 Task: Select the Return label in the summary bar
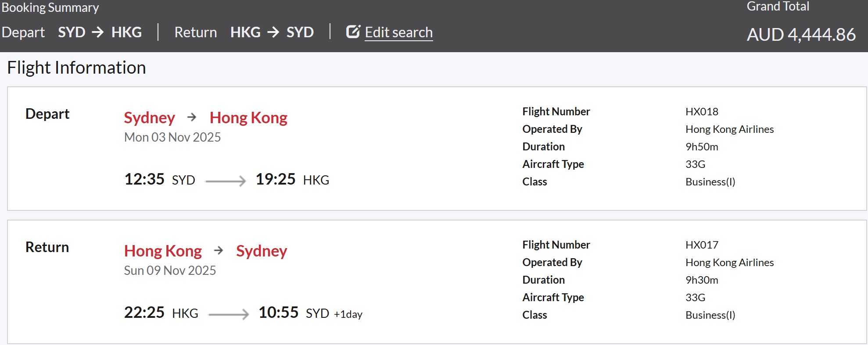click(196, 32)
